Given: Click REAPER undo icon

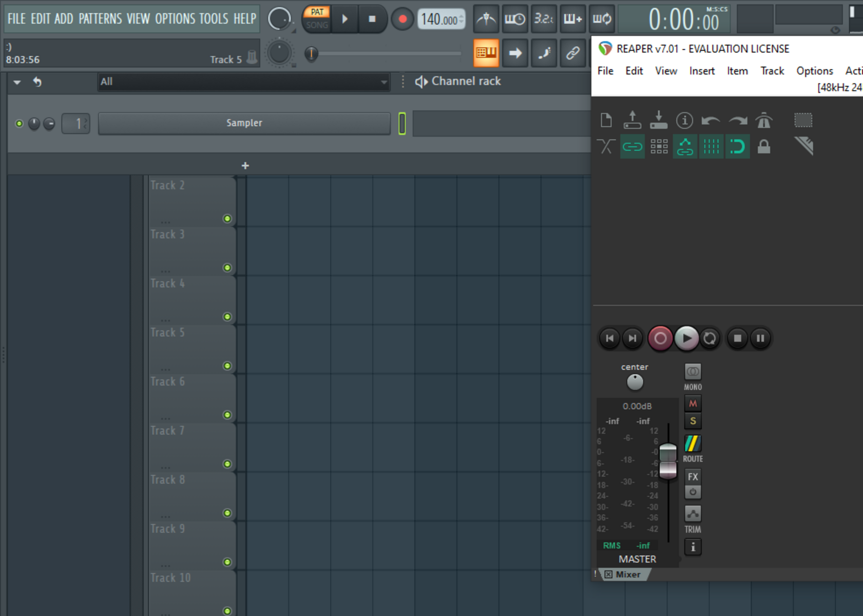Looking at the screenshot, I should (x=711, y=120).
